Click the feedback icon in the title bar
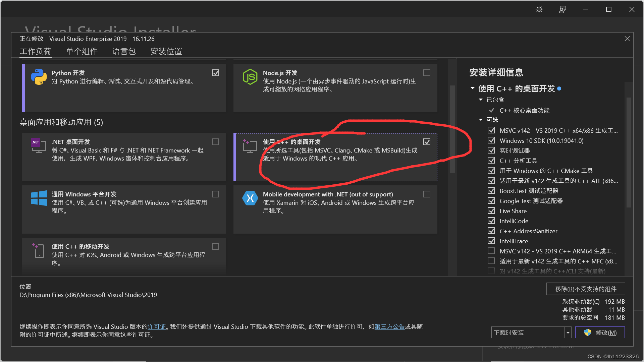 click(x=562, y=9)
